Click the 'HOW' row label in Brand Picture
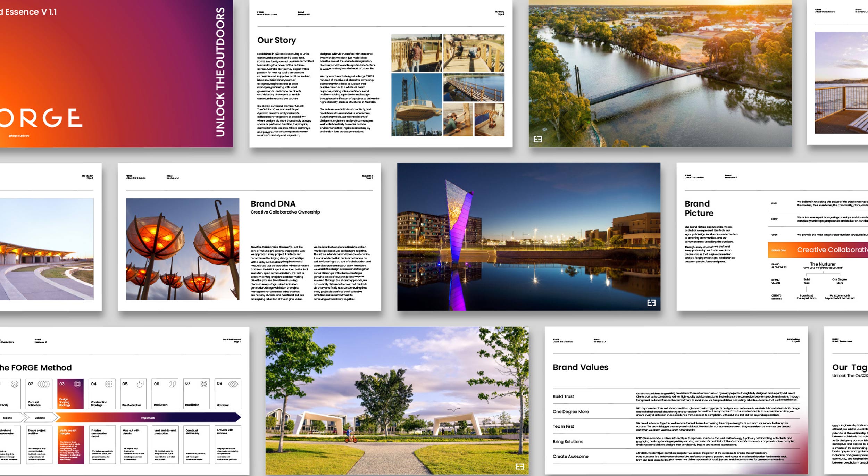The width and height of the screenshot is (868, 476). click(x=775, y=219)
